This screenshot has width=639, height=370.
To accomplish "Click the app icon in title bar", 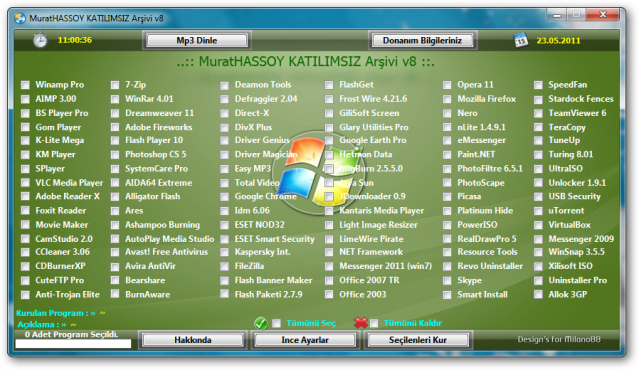I will pos(20,18).
